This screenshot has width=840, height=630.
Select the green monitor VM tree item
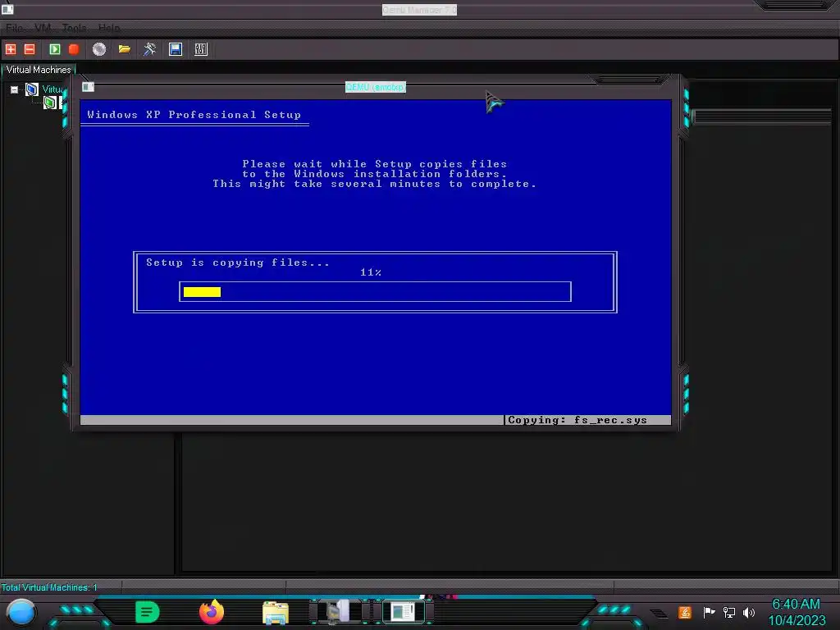50,103
